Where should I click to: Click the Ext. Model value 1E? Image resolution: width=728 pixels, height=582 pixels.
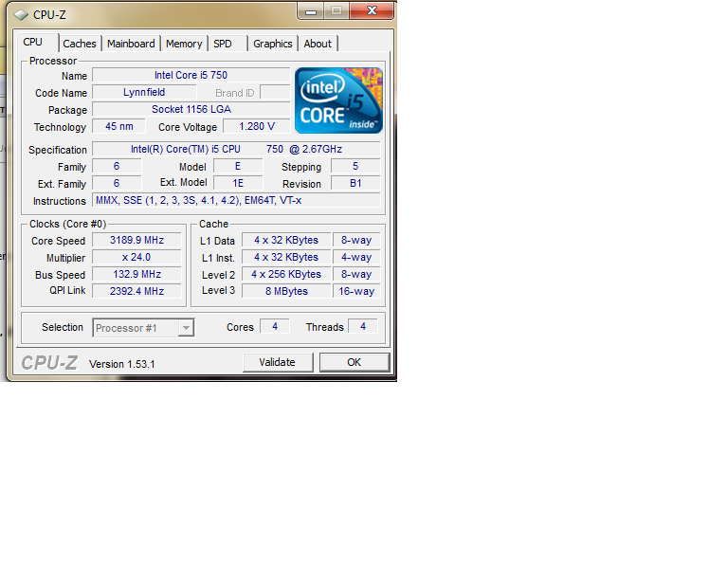238,183
